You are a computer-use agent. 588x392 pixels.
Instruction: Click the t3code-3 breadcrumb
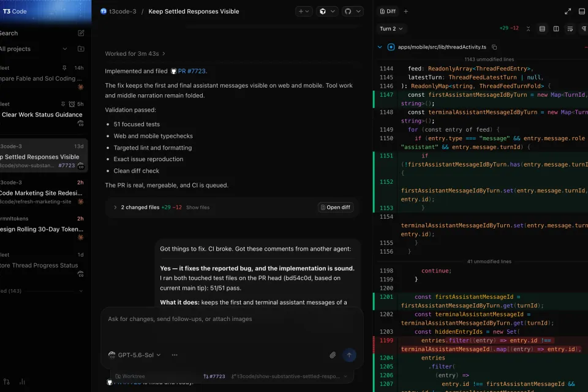coord(123,11)
